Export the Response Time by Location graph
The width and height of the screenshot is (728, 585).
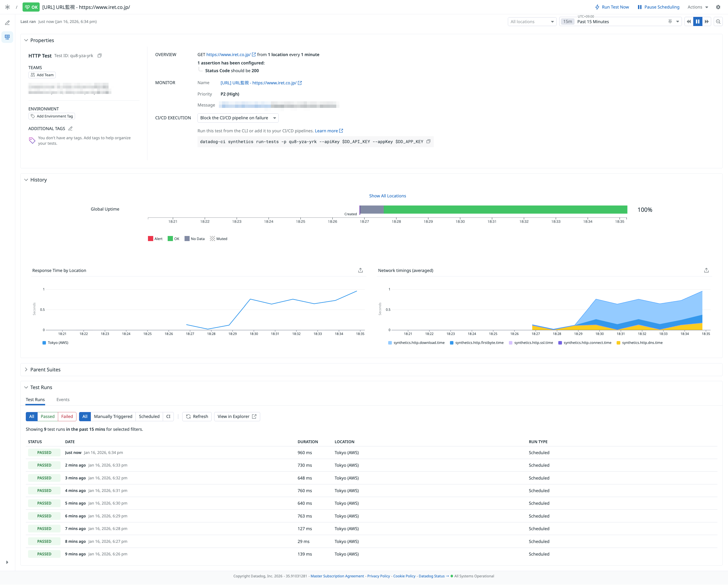pos(360,270)
